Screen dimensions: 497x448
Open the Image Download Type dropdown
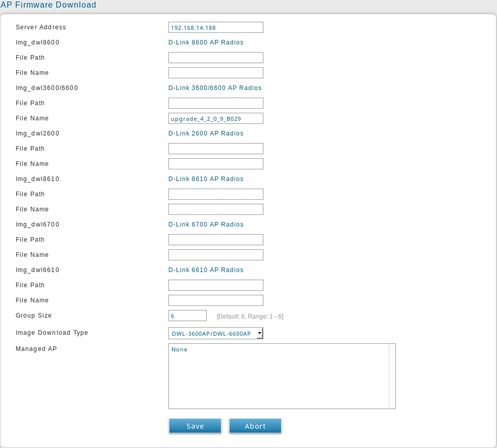[x=212, y=333]
